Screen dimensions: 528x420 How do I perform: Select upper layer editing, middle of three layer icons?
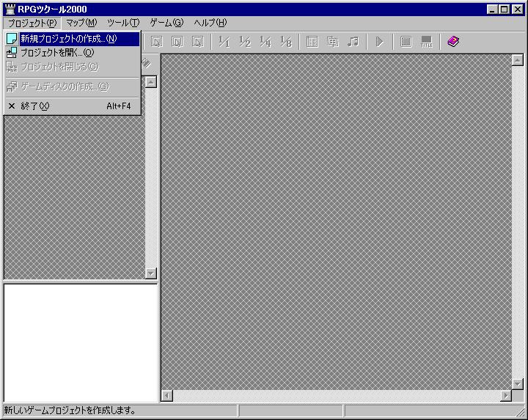click(177, 42)
